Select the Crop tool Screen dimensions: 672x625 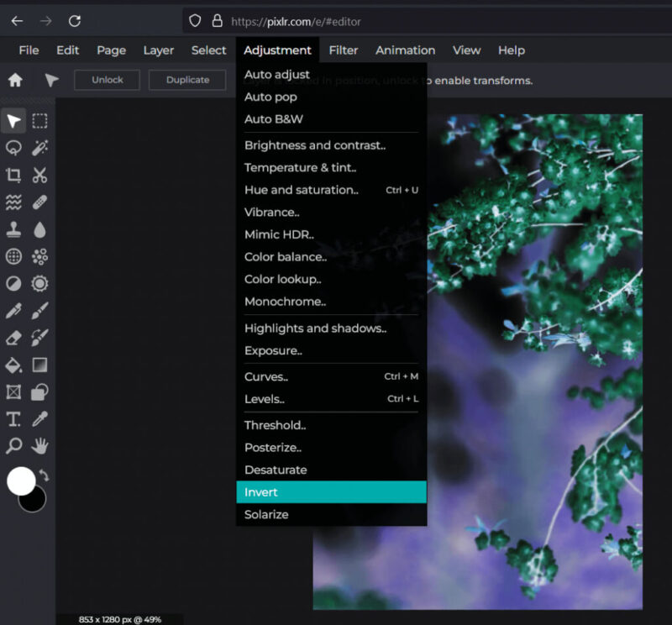(13, 175)
